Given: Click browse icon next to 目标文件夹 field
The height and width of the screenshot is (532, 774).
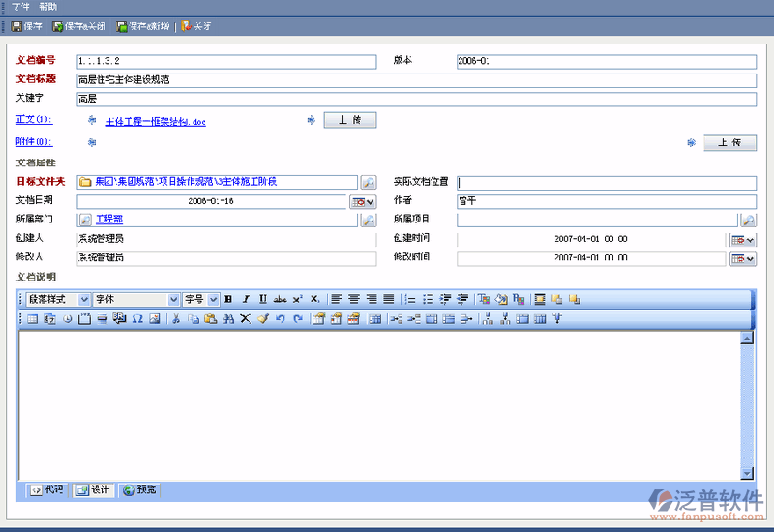Looking at the screenshot, I should (x=369, y=182).
